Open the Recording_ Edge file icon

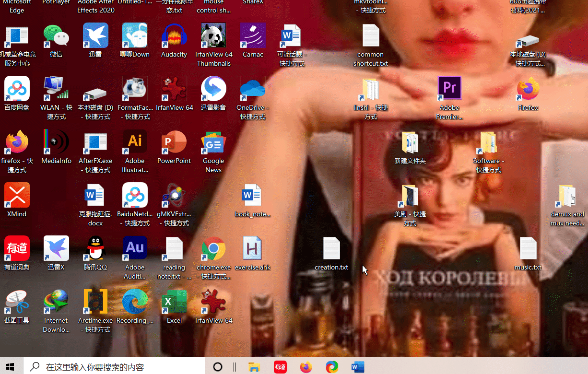135,302
